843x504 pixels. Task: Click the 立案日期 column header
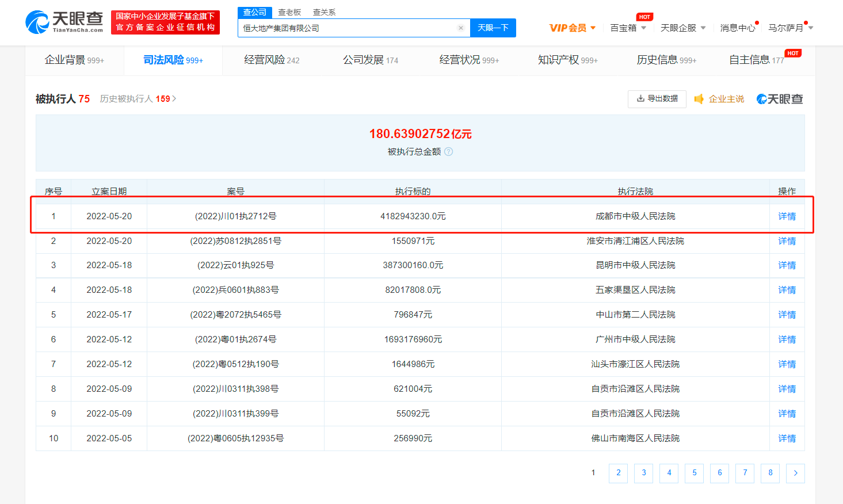pos(109,191)
